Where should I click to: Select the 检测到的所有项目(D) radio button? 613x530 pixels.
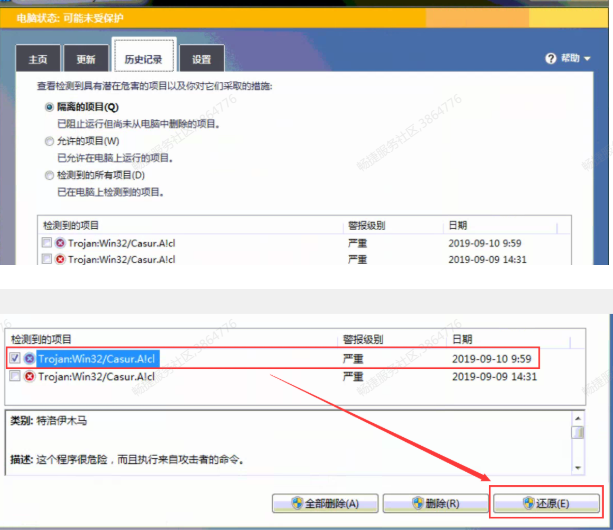tap(49, 175)
